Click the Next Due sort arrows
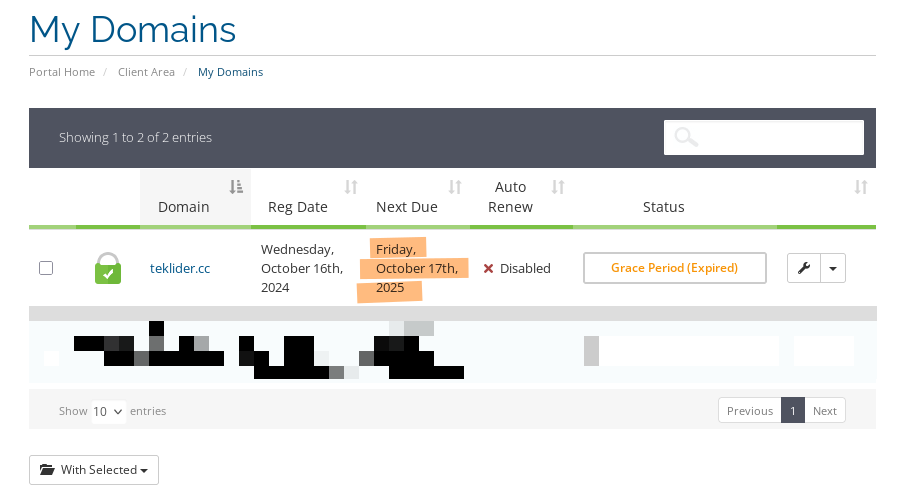 tap(455, 187)
